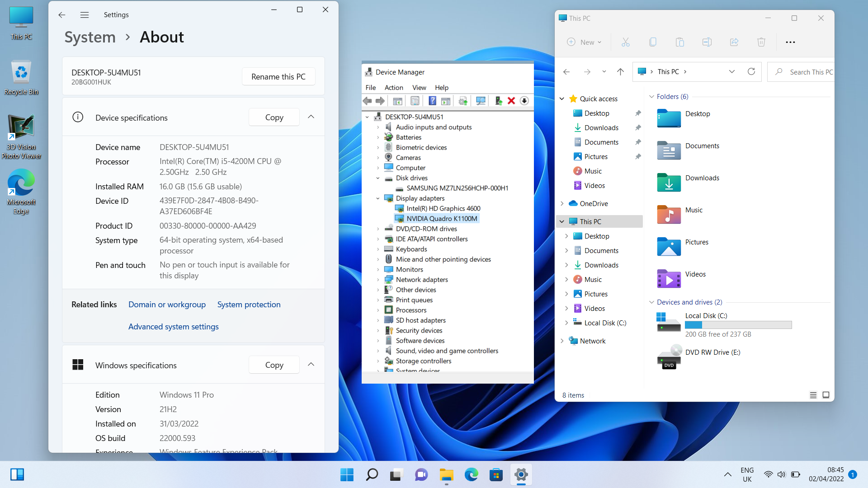Click the Delete trash icon in This PC toolbar
Screen dimensions: 868x488
(x=761, y=42)
